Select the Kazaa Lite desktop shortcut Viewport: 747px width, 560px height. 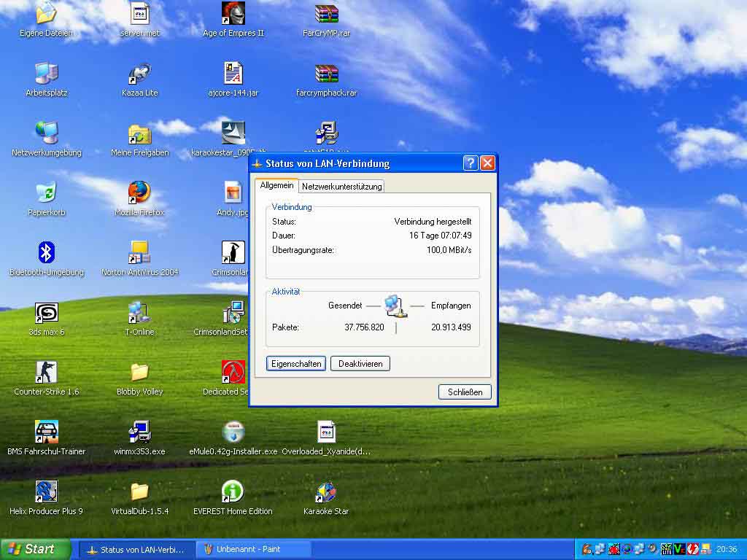coord(139,79)
